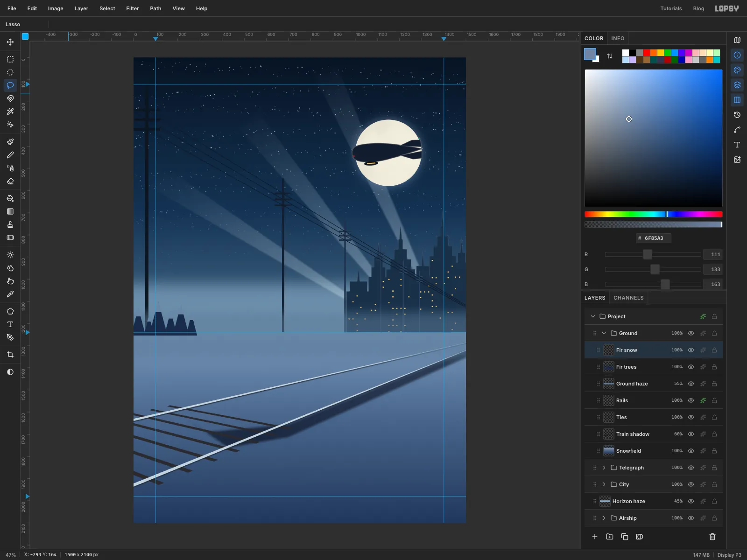Select the Horizon haze layer thumbnail
Image resolution: width=747 pixels, height=560 pixels.
(x=605, y=501)
